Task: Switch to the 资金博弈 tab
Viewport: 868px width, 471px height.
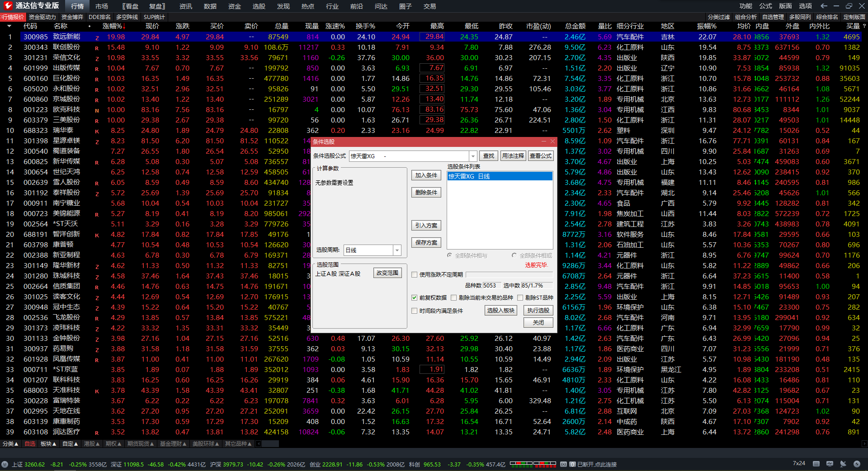Action: (x=72, y=17)
